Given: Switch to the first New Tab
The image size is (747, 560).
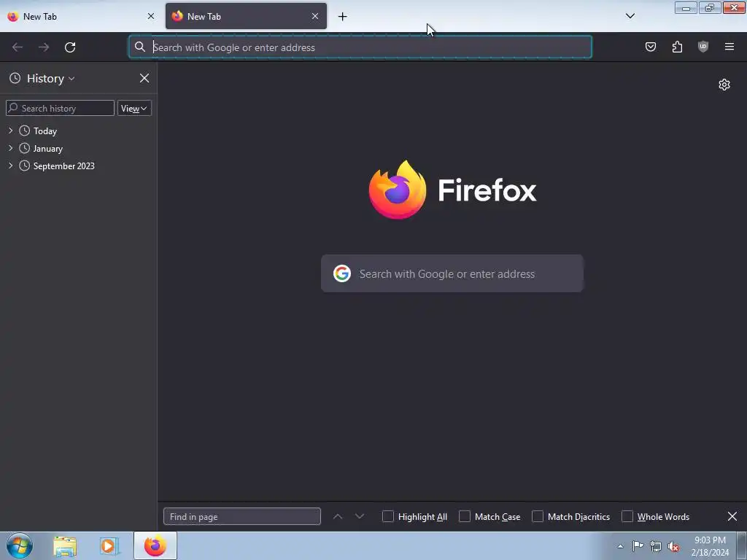Looking at the screenshot, I should [x=81, y=16].
